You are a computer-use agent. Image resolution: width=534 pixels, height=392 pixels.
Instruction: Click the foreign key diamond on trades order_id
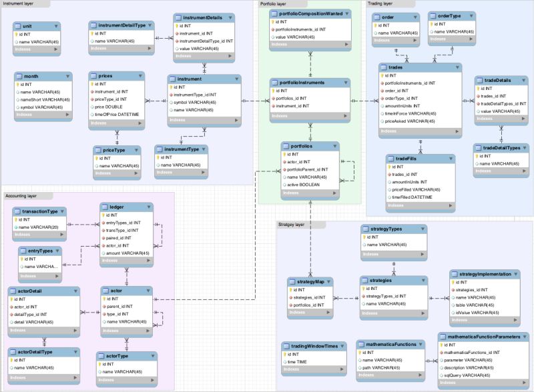coord(380,91)
